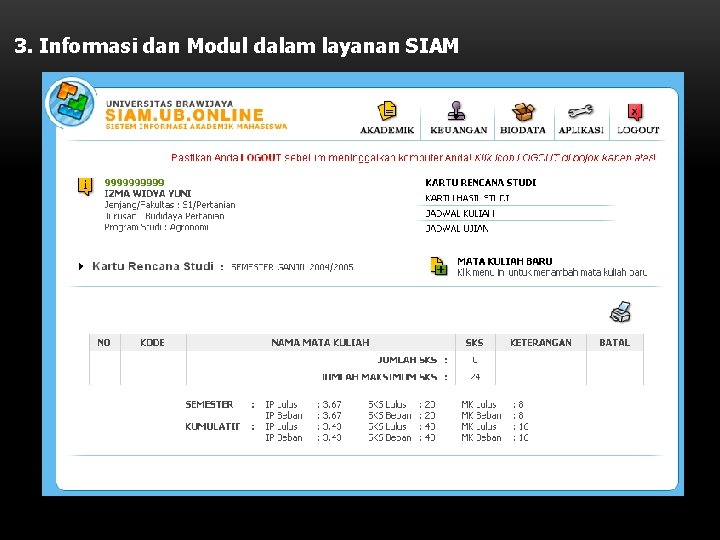
Task: Click the red LOGOUT icon
Action: pos(635,112)
